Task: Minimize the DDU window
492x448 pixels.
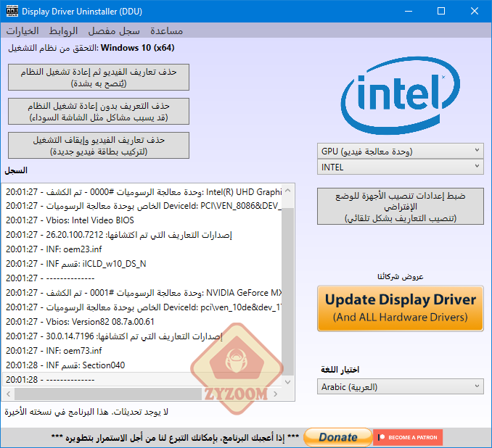Action: 409,12
